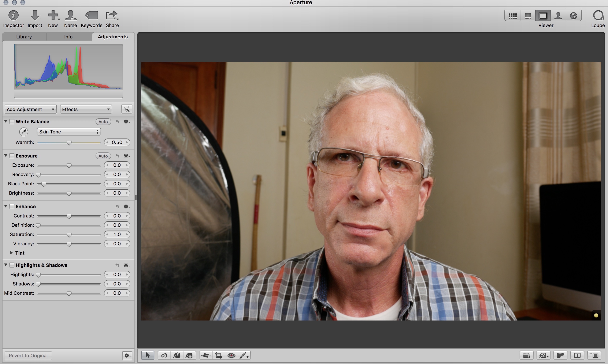The height and width of the screenshot is (364, 608).
Task: Collapse the White Balance section
Action: [x=6, y=121]
